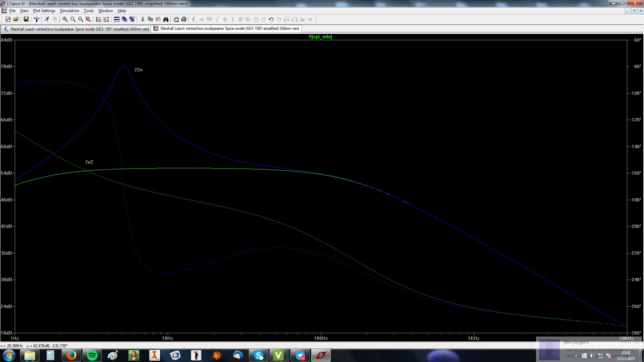Click the Open file folder icon
The image size is (644, 362).
coord(16,19)
